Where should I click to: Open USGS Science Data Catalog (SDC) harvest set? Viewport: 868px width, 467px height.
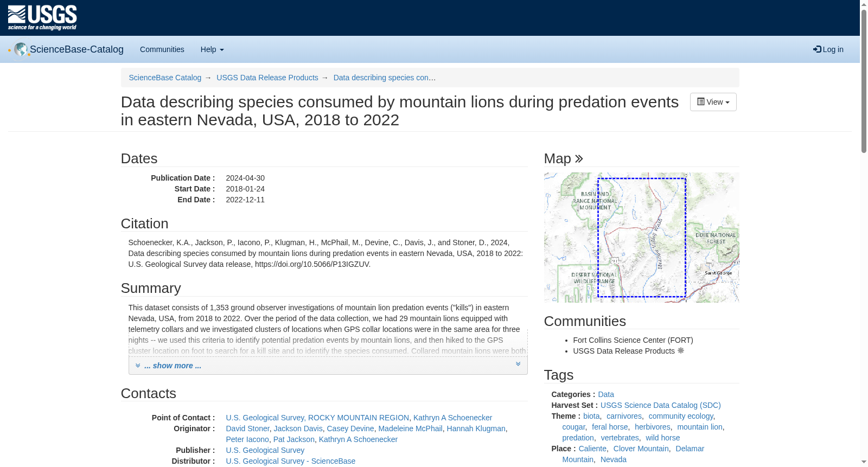coord(661,405)
